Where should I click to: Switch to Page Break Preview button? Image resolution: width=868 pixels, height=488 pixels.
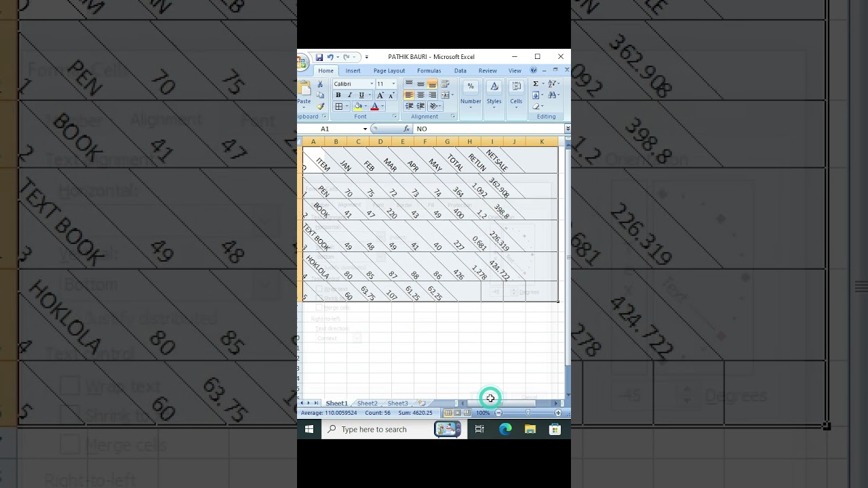pos(467,413)
